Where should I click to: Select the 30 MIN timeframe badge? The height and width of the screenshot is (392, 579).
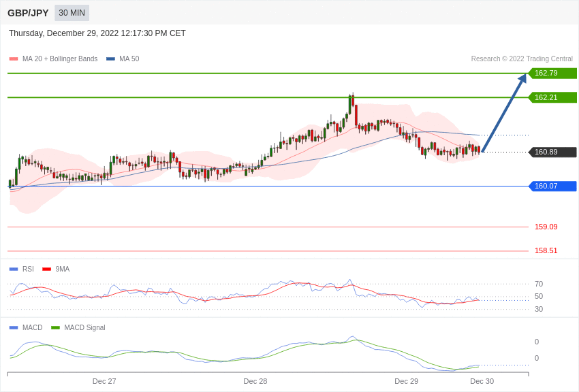[x=72, y=13]
